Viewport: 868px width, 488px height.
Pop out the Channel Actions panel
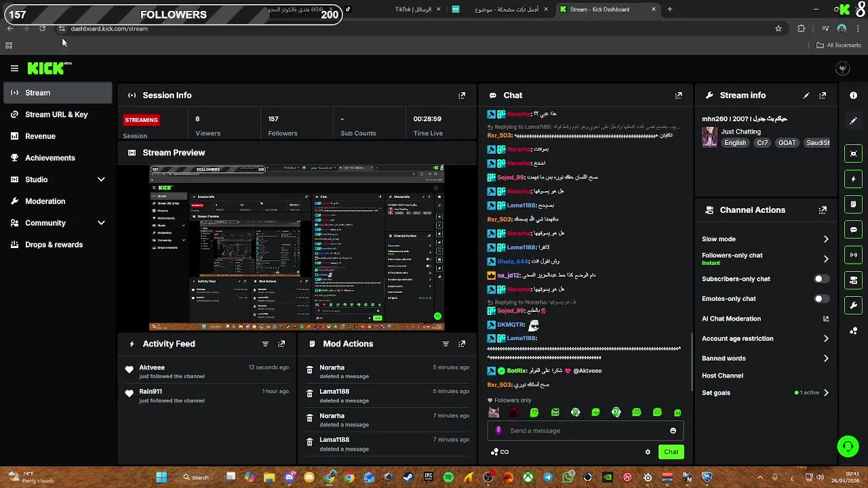(823, 210)
